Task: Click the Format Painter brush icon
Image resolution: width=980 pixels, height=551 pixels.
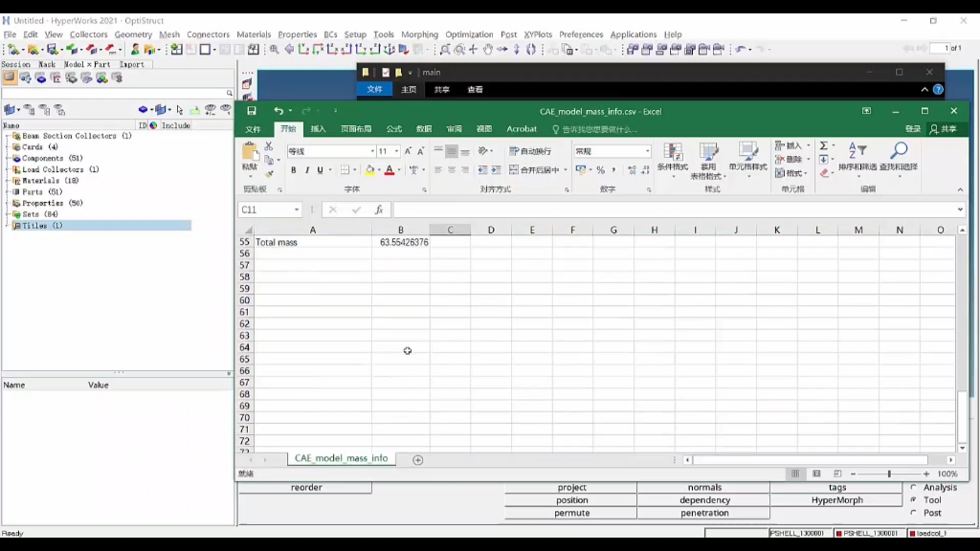Action: pos(269,173)
